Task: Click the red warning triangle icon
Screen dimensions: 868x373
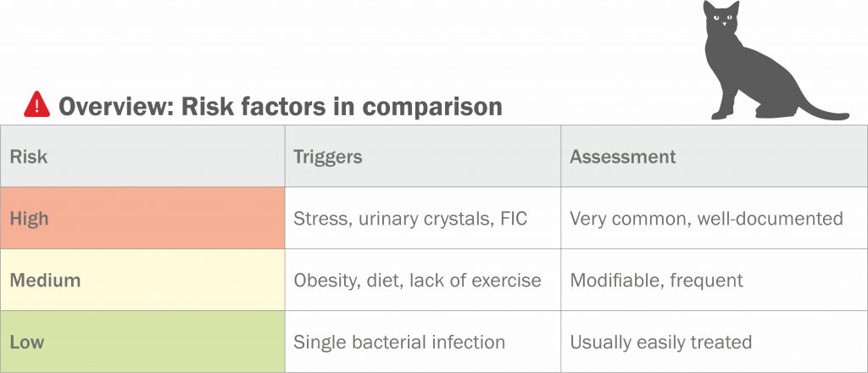Action: point(37,105)
